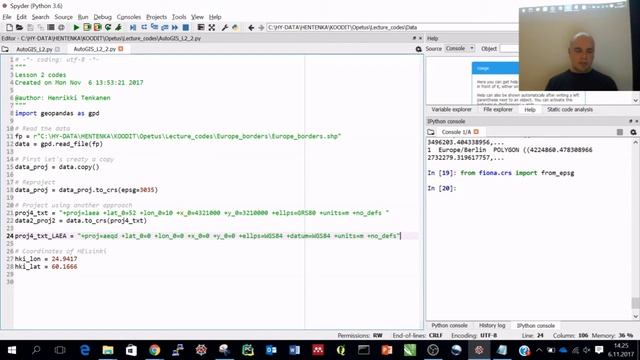Open File Explorer from the taskbar

coord(108,350)
